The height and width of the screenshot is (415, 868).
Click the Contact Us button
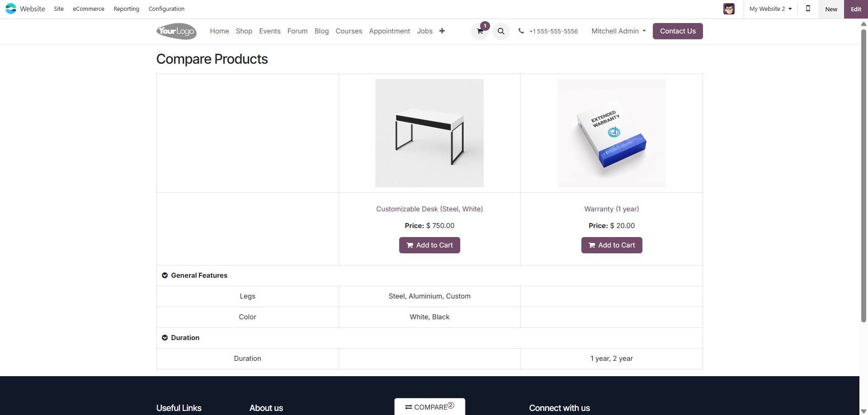(x=678, y=31)
